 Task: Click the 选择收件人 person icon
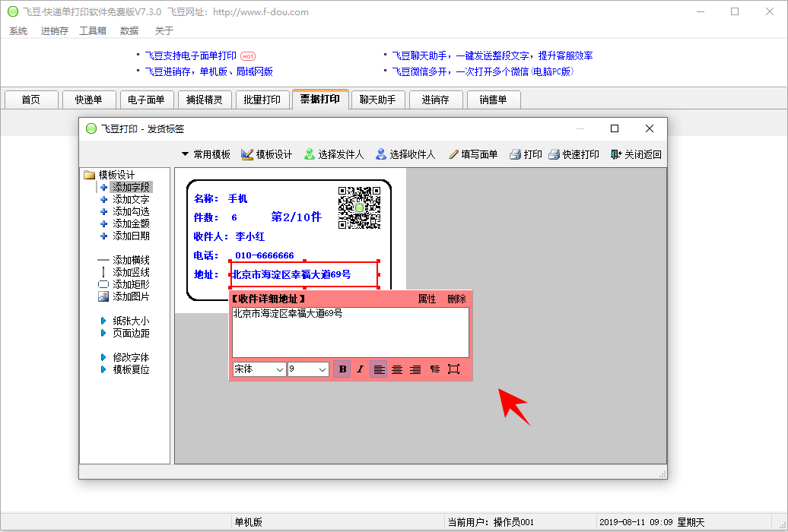tap(381, 154)
